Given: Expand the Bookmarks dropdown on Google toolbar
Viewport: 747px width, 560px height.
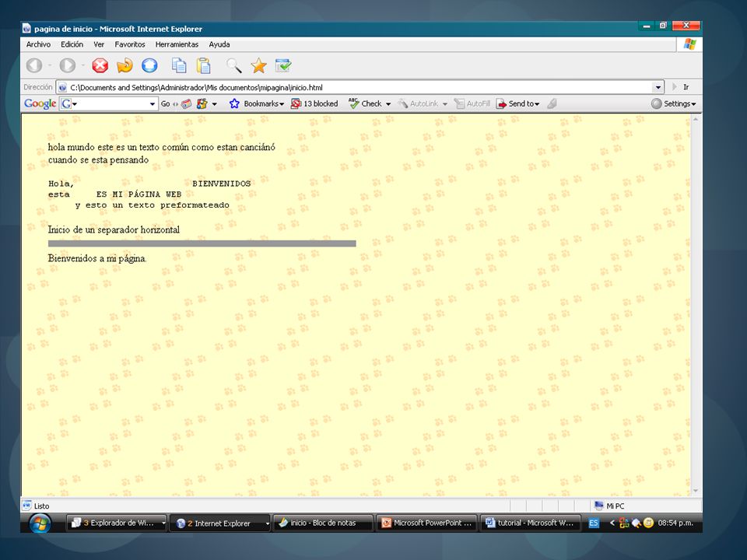Looking at the screenshot, I should point(282,103).
